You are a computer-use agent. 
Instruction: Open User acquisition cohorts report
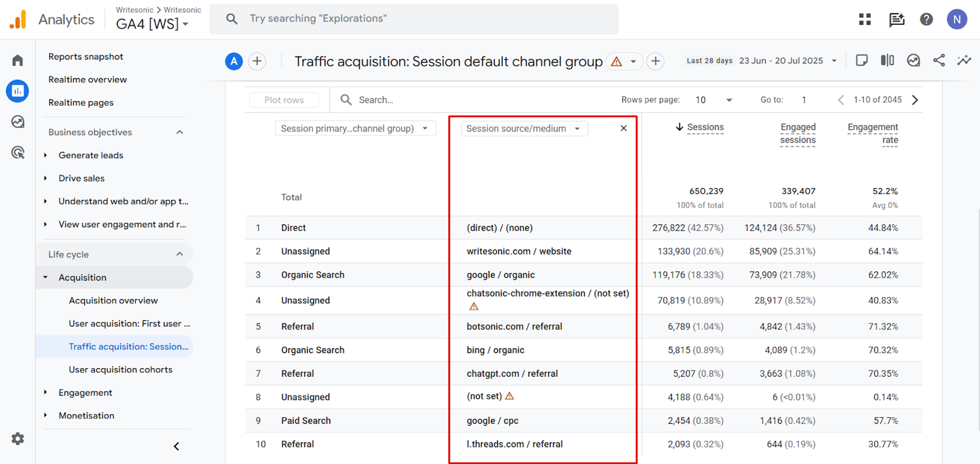pyautogui.click(x=120, y=369)
